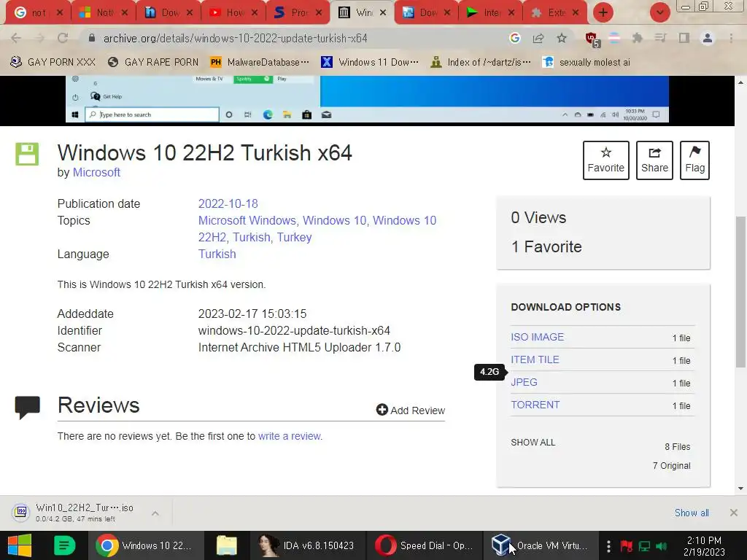Show hidden tray icons via vertical dots
Image resolution: width=747 pixels, height=560 pixels.
pos(608,545)
